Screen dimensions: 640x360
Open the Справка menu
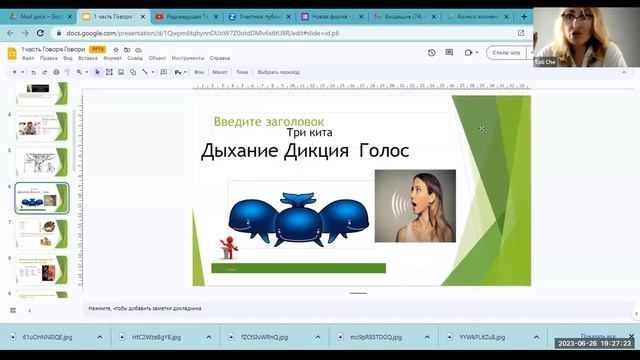click(220, 58)
